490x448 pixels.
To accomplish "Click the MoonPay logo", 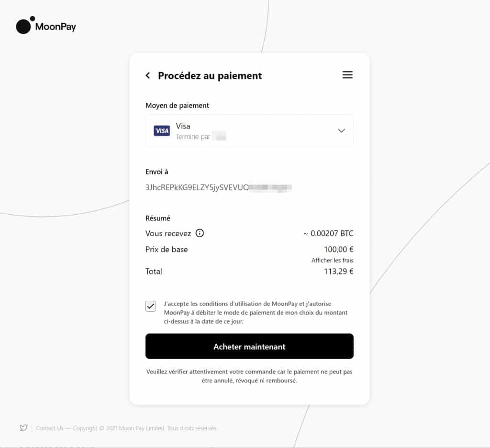I will 45,26.
